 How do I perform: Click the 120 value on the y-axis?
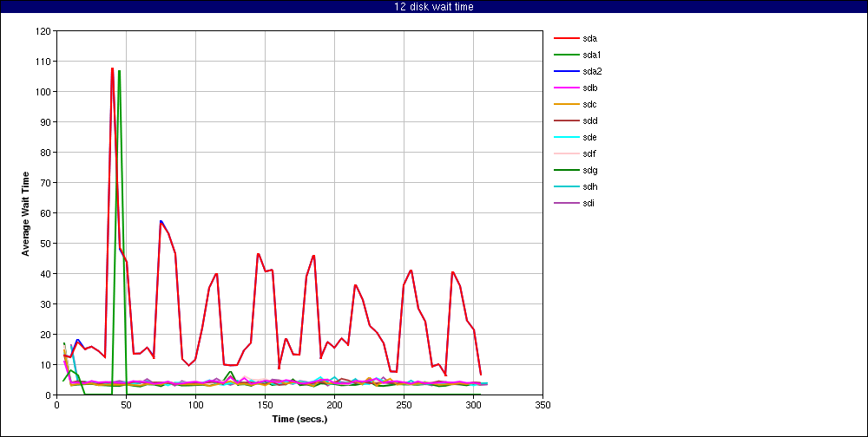point(44,30)
